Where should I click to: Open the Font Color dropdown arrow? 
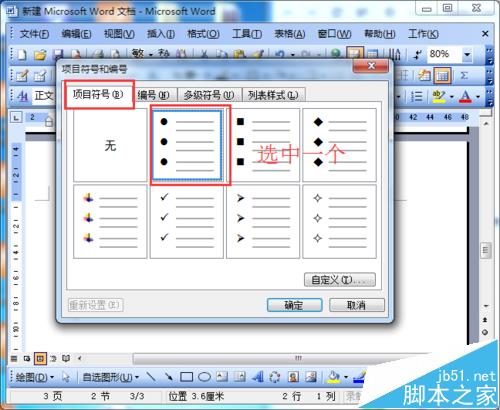coord(478,97)
